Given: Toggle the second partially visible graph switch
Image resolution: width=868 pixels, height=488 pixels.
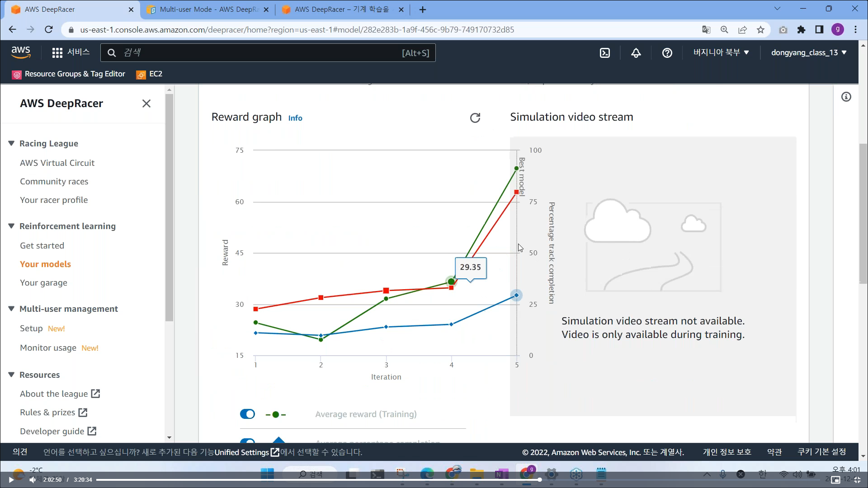Looking at the screenshot, I should tap(247, 441).
